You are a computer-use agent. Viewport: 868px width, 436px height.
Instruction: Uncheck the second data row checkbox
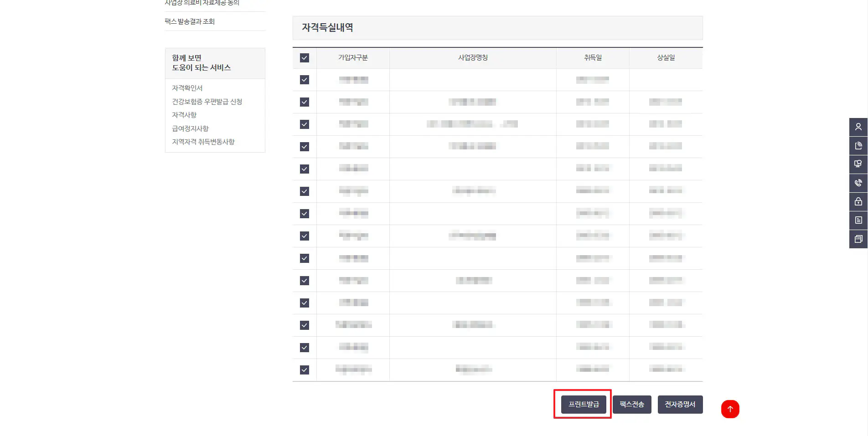tap(305, 102)
